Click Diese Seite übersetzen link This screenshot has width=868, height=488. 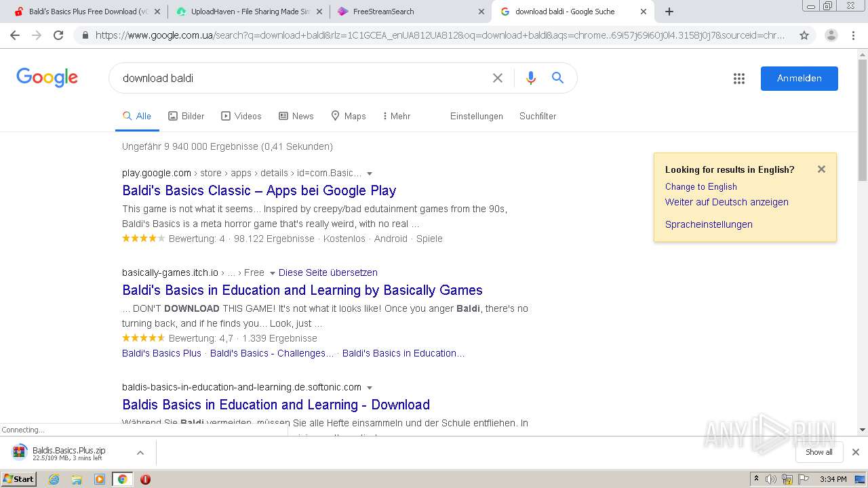(x=328, y=272)
